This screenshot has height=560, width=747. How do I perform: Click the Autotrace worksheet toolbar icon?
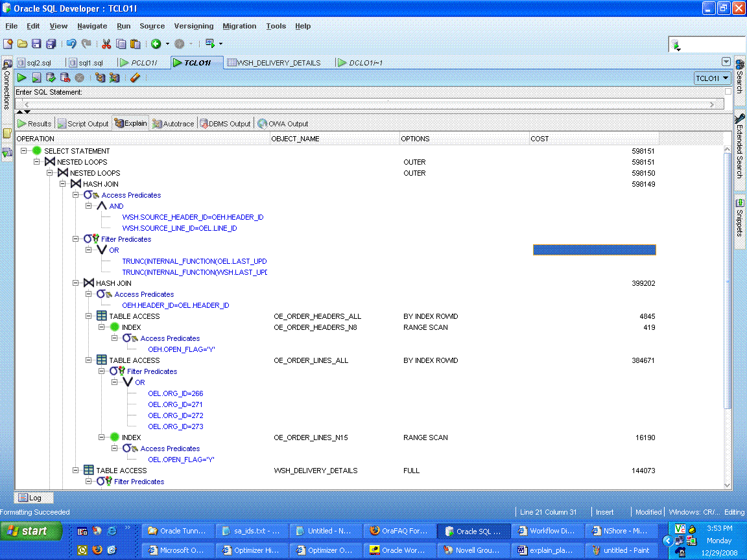click(x=114, y=78)
